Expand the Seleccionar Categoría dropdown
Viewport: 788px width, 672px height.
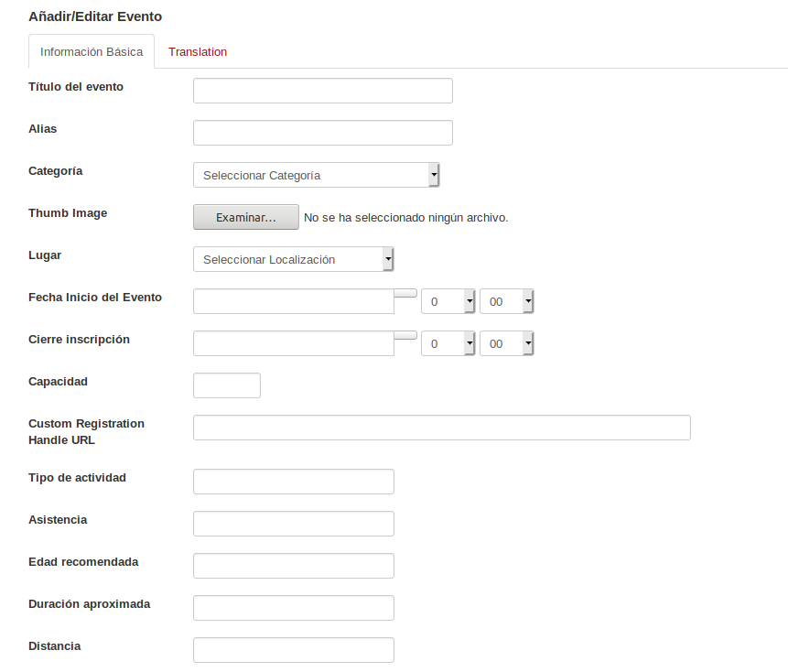317,175
